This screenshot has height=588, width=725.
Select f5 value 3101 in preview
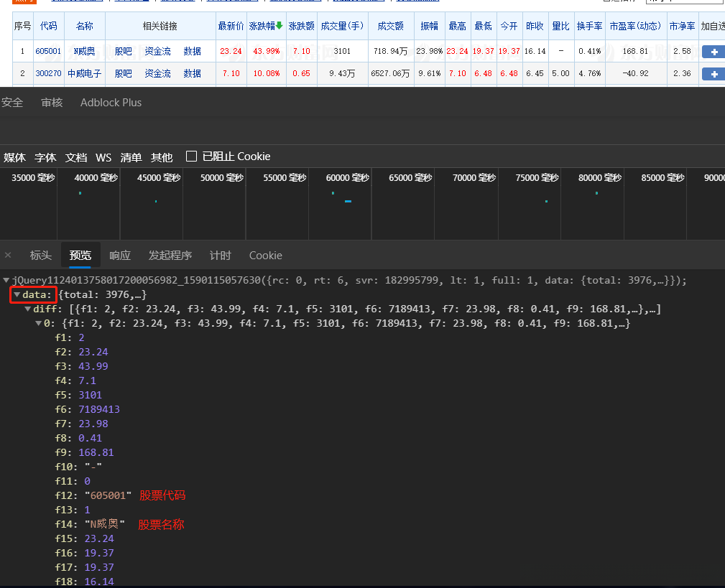click(x=90, y=394)
